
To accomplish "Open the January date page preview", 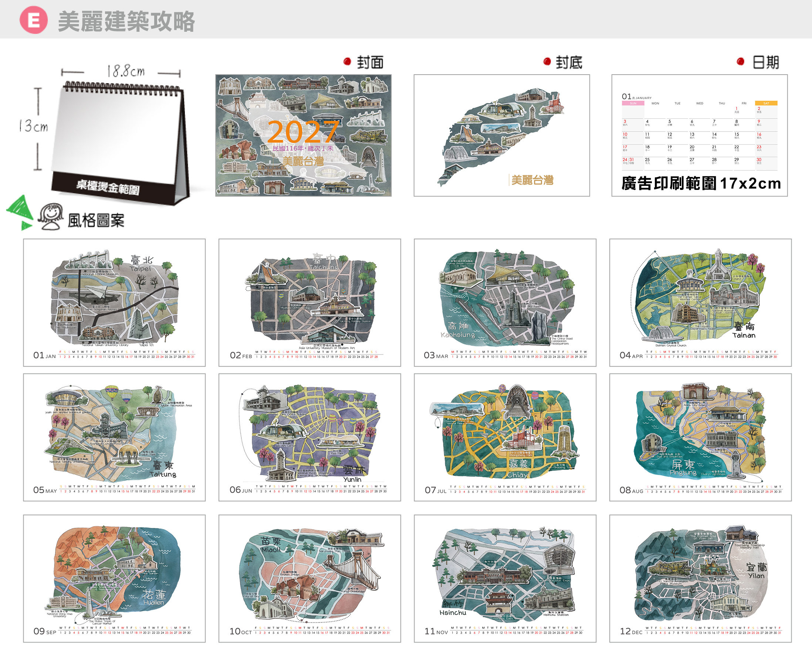I will coord(700,135).
